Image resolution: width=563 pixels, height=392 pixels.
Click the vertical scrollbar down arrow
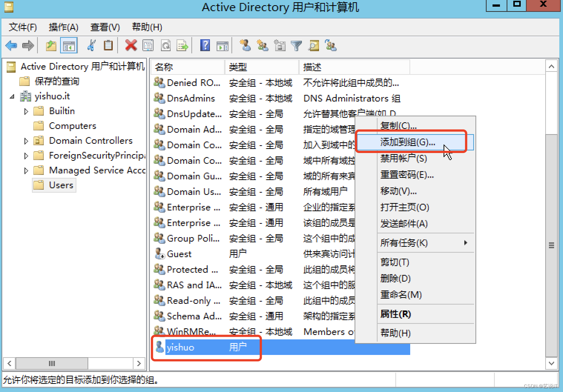click(x=552, y=363)
